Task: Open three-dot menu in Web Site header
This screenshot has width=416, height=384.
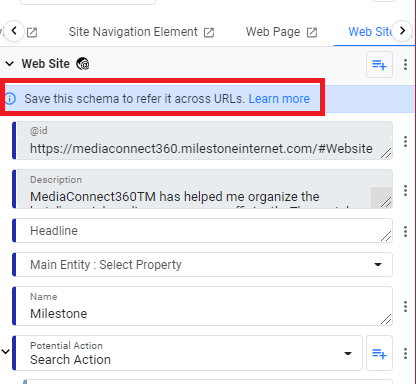Action: (x=405, y=64)
